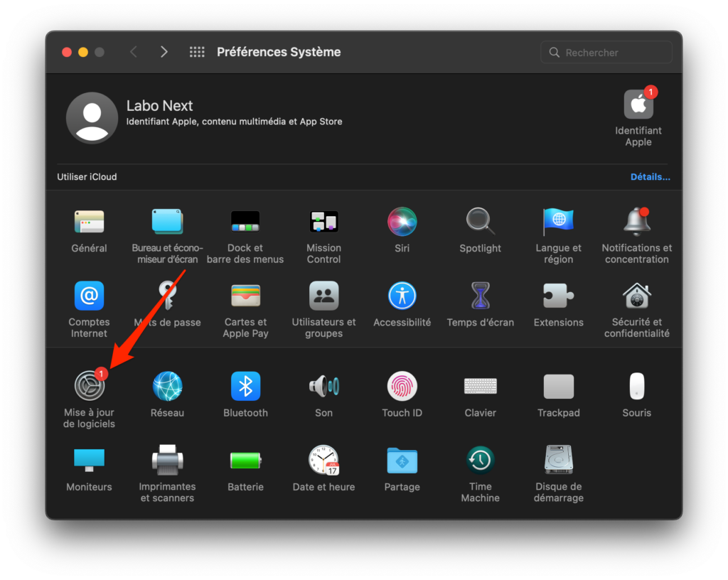
Task: Open Time Machine preferences
Action: click(x=480, y=461)
